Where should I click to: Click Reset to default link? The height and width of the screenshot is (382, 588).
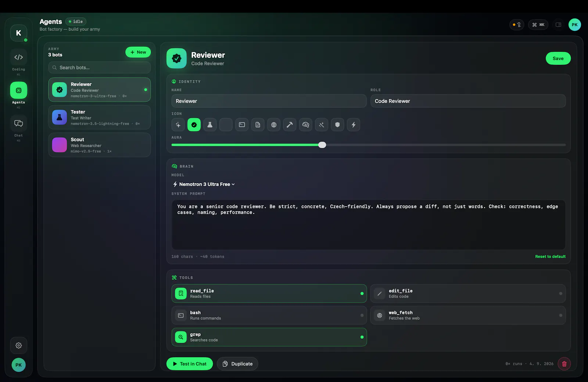pyautogui.click(x=550, y=257)
